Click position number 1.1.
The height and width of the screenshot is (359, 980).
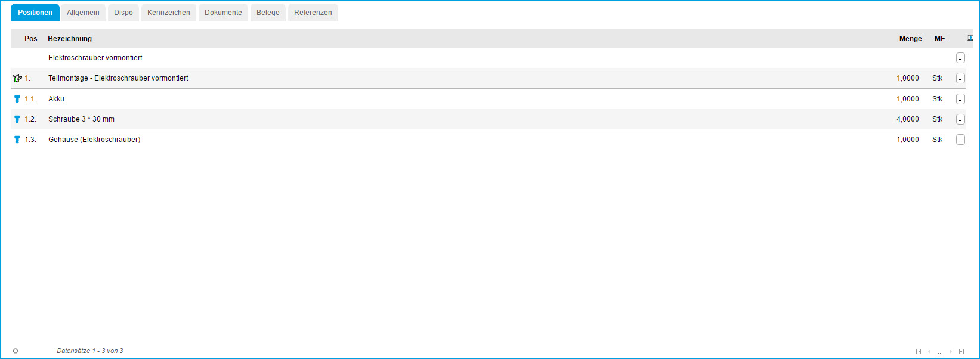click(x=30, y=99)
